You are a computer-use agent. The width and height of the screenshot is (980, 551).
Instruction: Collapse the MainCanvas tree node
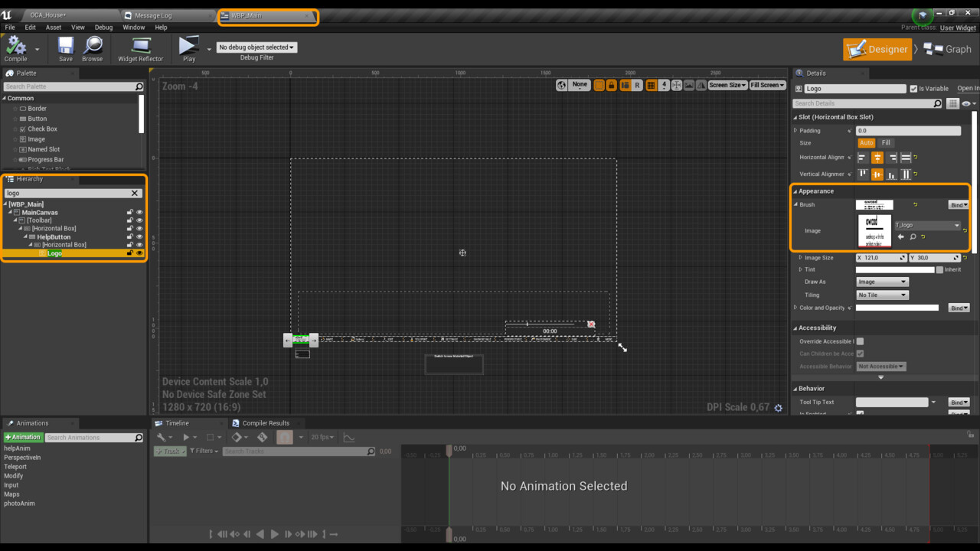point(11,213)
